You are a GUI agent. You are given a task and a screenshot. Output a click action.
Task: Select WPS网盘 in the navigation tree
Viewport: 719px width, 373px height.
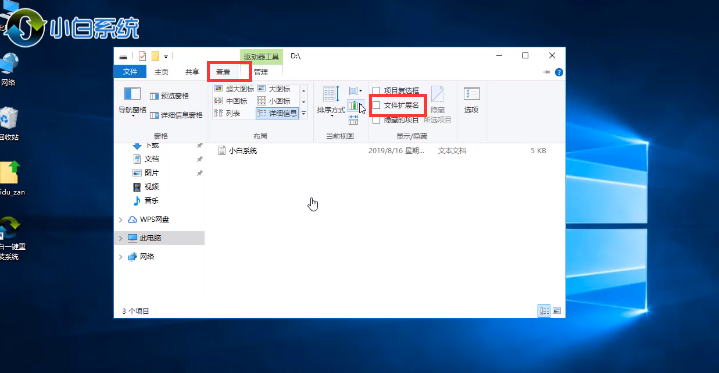(x=154, y=219)
